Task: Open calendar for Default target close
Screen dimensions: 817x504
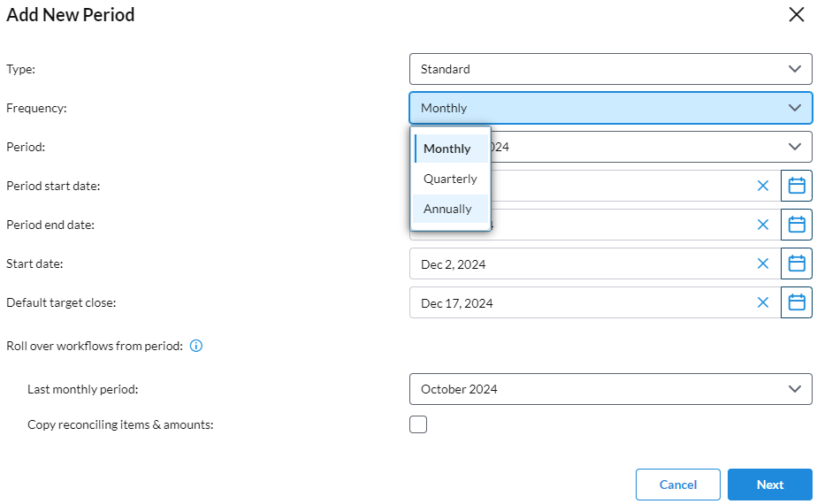Action: click(796, 302)
